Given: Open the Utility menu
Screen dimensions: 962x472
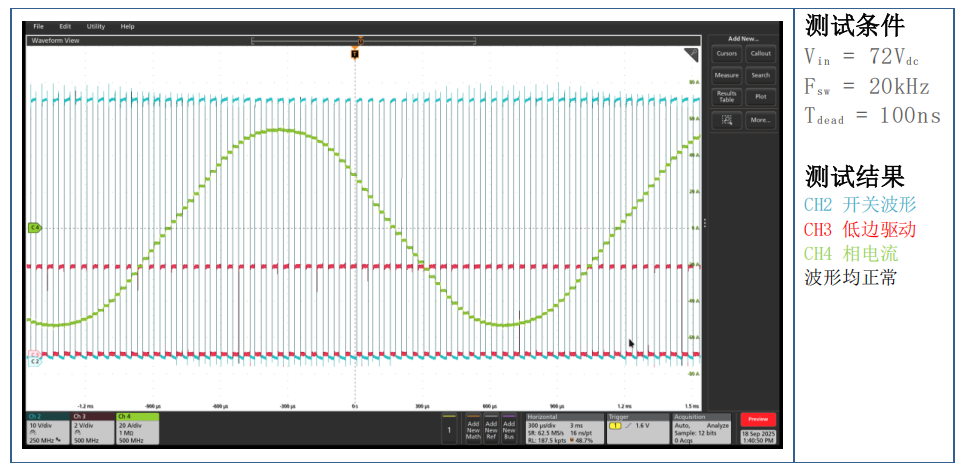Looking at the screenshot, I should [x=96, y=26].
